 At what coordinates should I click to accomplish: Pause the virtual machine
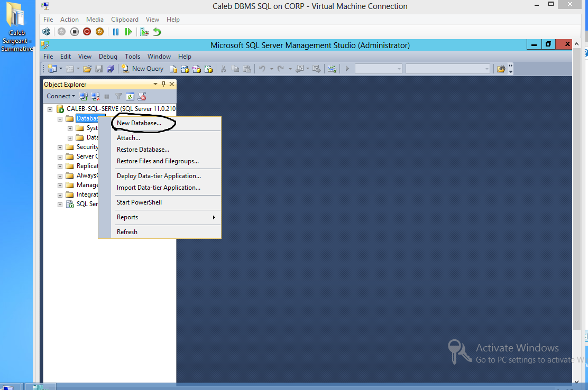click(x=116, y=32)
